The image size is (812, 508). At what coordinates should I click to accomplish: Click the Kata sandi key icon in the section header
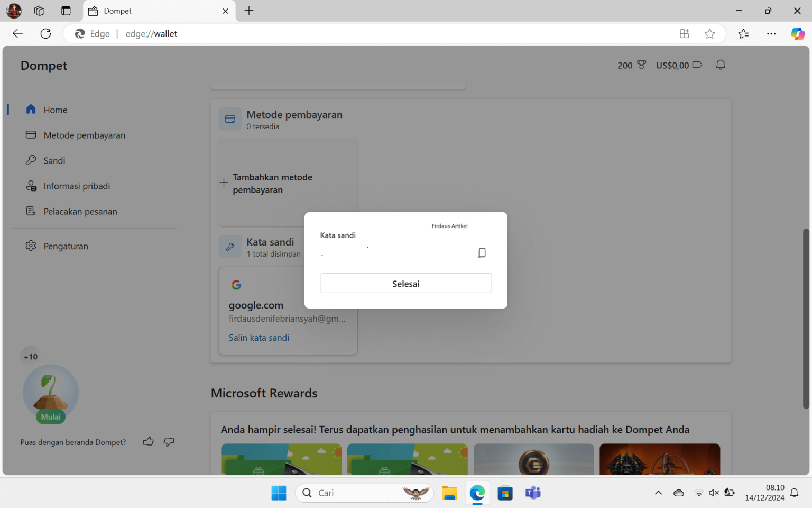(x=230, y=247)
